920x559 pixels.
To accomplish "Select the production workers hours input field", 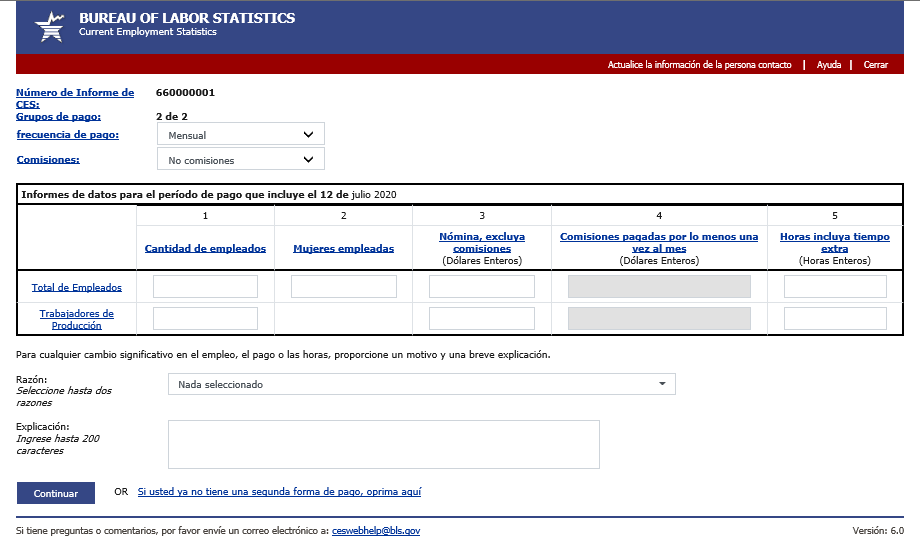I will tap(835, 319).
